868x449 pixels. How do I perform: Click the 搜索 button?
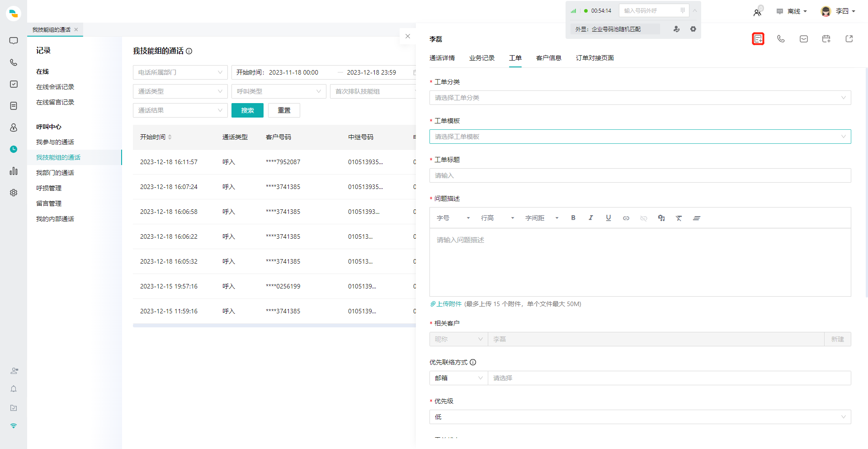click(x=247, y=110)
